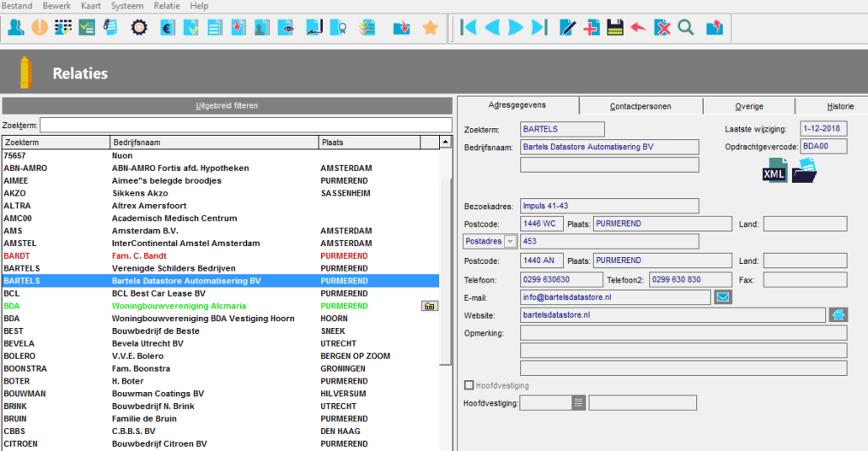Open the Postadres dropdown
Image resolution: width=868 pixels, height=451 pixels.
pos(511,242)
